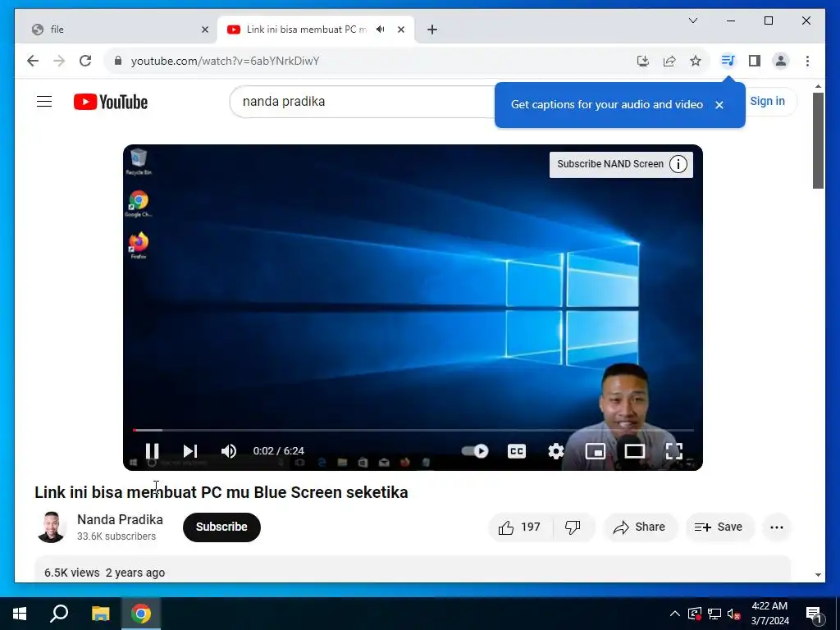The height and width of the screenshot is (630, 840).
Task: Turn on closed captions (CC)
Action: click(517, 451)
